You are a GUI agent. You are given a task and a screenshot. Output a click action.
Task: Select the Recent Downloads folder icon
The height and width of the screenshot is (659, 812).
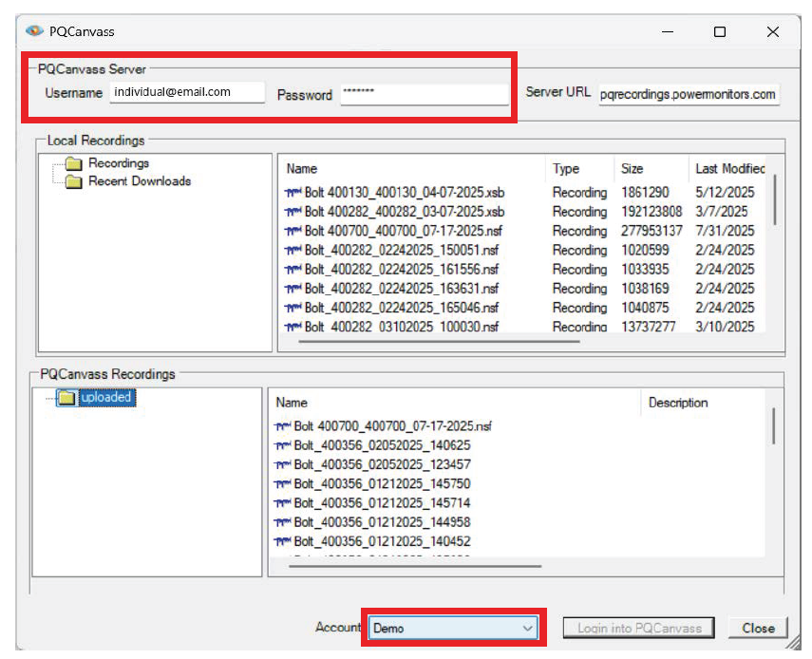coord(73,182)
